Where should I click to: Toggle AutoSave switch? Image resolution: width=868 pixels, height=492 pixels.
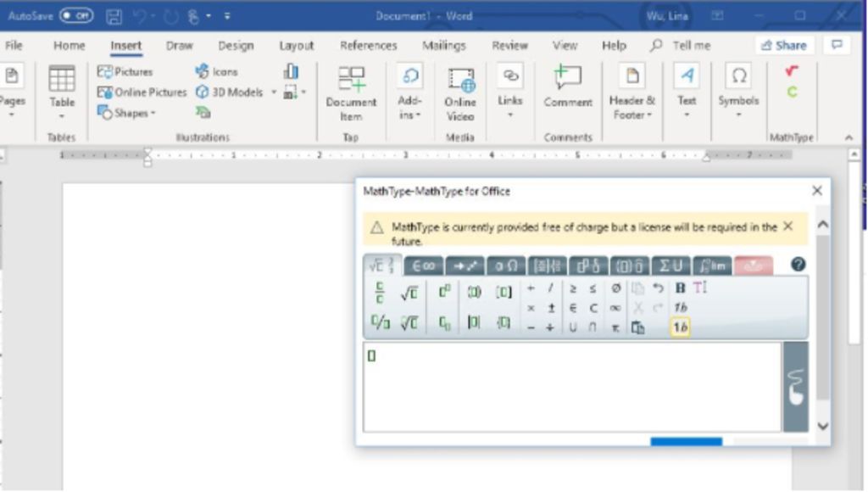pos(75,15)
